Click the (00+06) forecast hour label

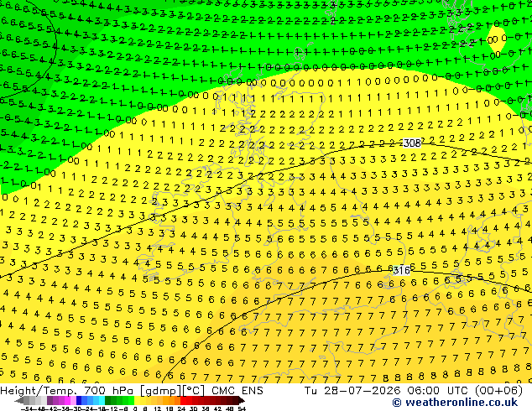[x=498, y=391]
